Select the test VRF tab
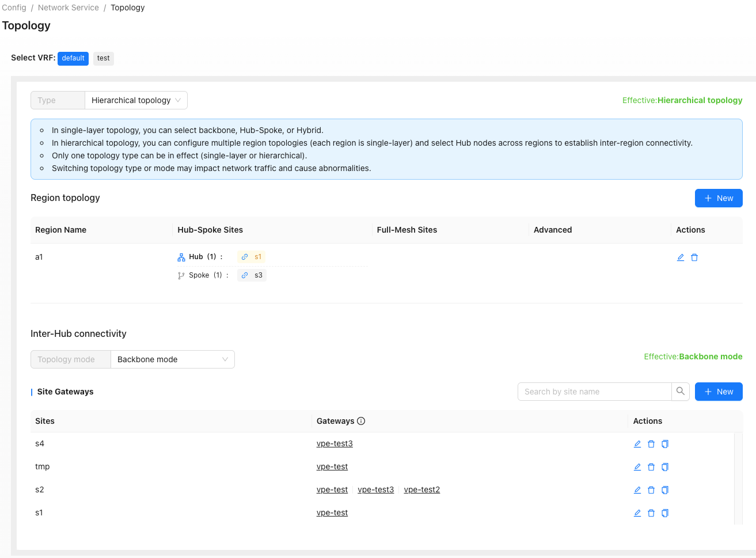Viewport: 756px width, 558px height. (x=104, y=58)
